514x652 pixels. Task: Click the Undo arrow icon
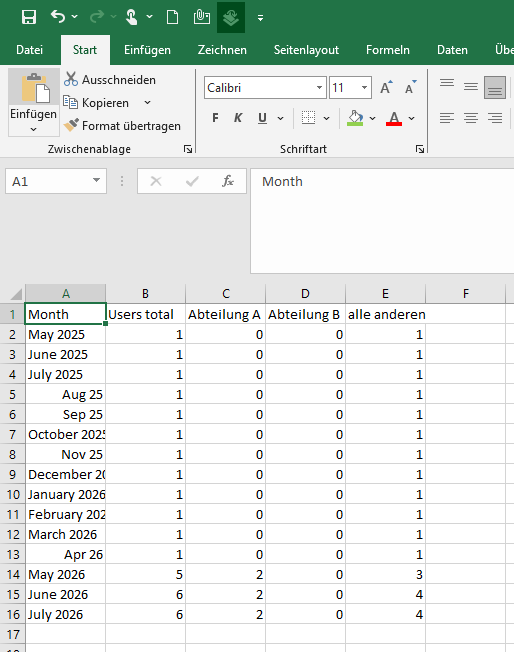(58, 17)
